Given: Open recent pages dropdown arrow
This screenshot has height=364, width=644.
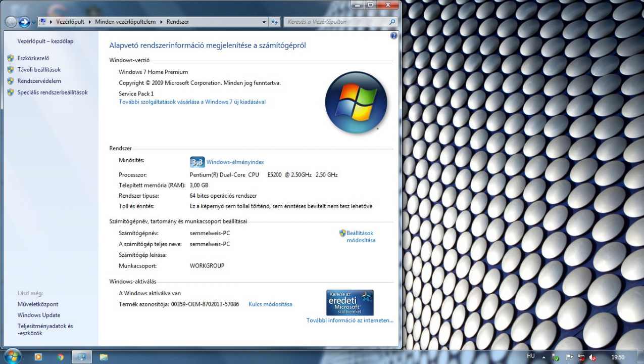Looking at the screenshot, I should [33, 22].
